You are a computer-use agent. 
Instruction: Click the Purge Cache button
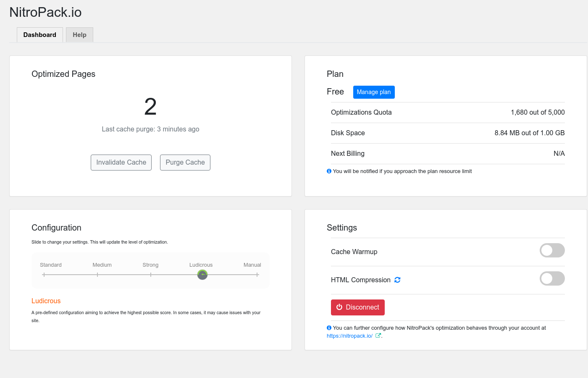[x=185, y=163]
